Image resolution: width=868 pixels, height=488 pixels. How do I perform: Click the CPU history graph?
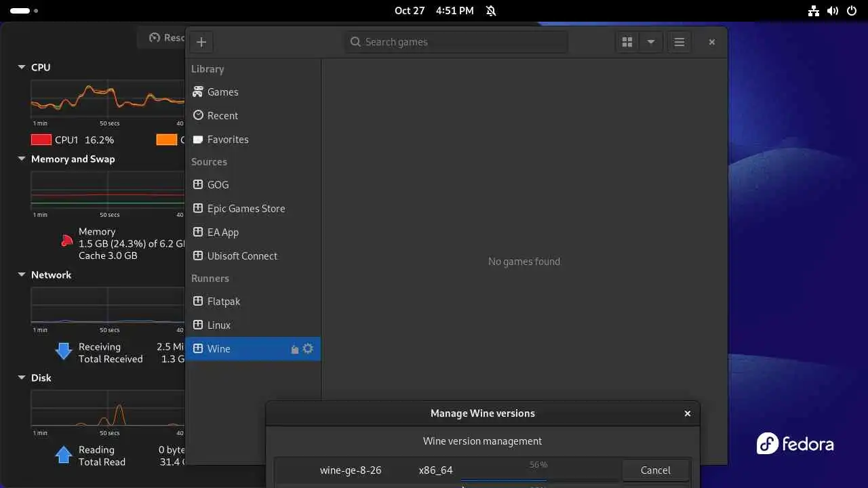107,99
